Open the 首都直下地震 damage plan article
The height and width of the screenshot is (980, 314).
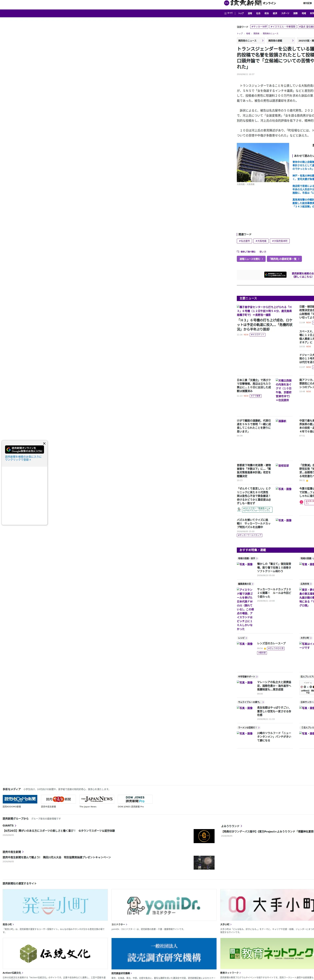(x=254, y=471)
